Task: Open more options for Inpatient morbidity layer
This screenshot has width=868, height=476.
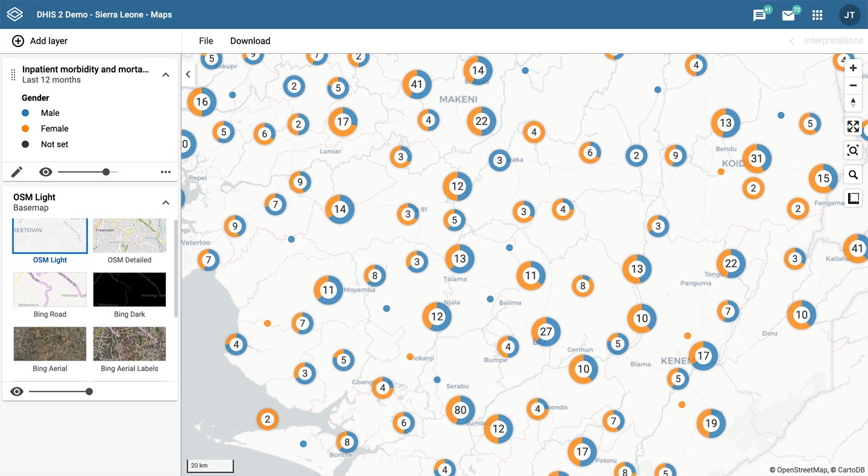Action: click(x=166, y=172)
